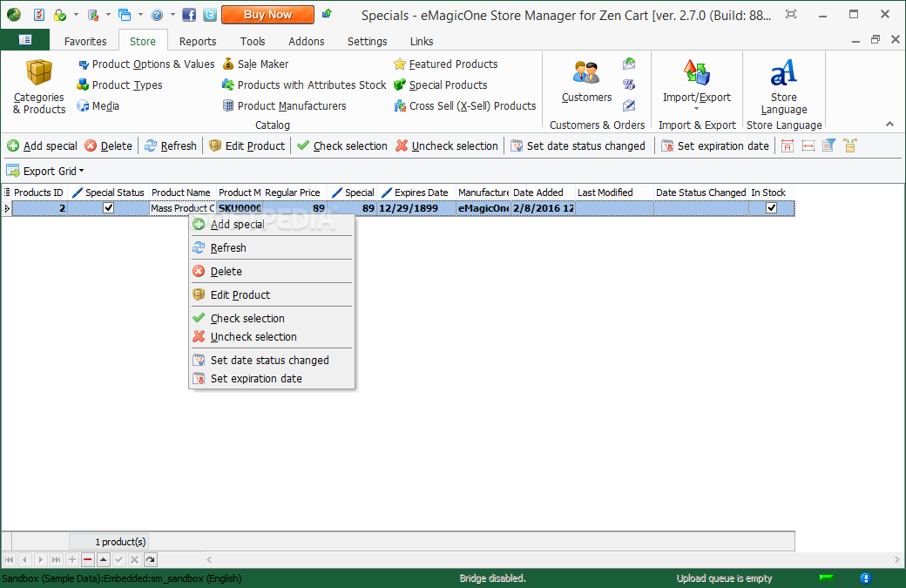Click Set date status changed toolbar button
This screenshot has width=906, height=588.
pos(578,146)
